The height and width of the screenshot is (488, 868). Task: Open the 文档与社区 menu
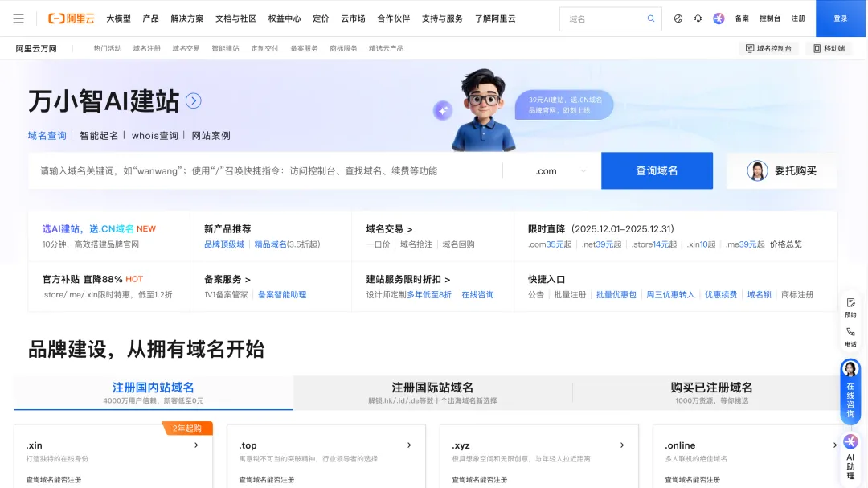pyautogui.click(x=235, y=18)
